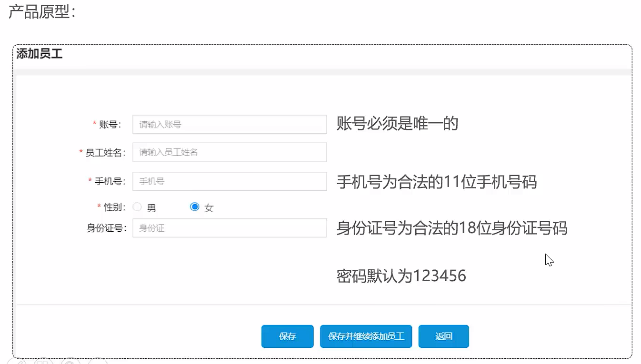
Task: Click the 产品原型 heading text
Action: (x=42, y=12)
